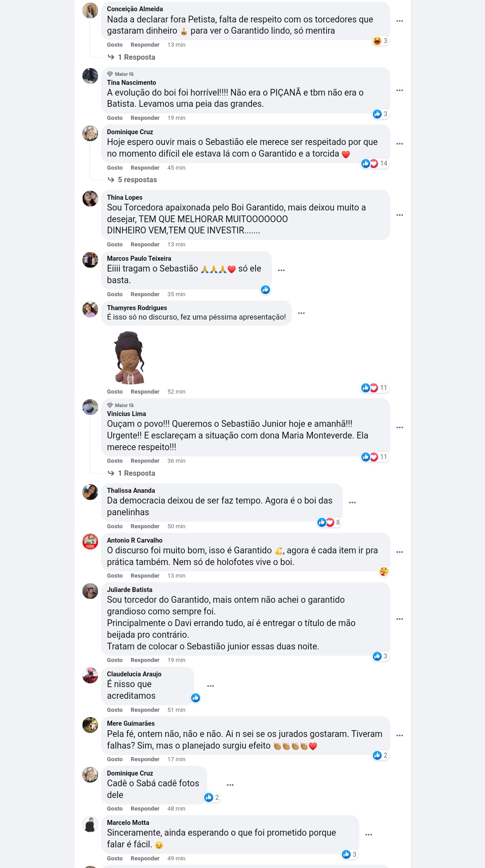Viewport: 485px width, 868px height.
Task: Open reaction icon on Antonio R Carvalho's comment
Action: [x=384, y=571]
